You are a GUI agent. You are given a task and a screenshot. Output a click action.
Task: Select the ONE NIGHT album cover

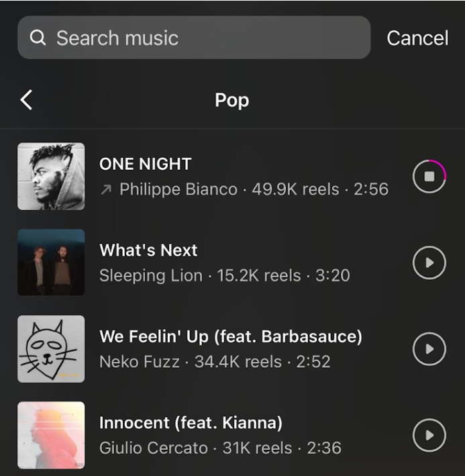[51, 177]
